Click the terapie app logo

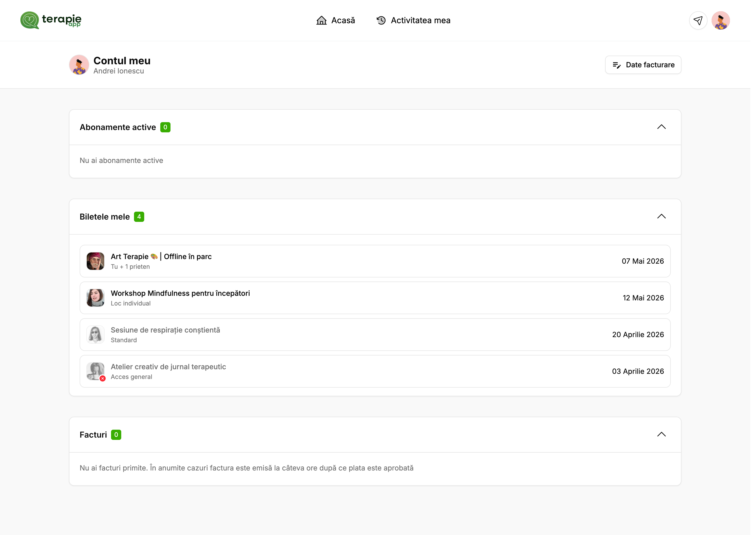click(51, 20)
